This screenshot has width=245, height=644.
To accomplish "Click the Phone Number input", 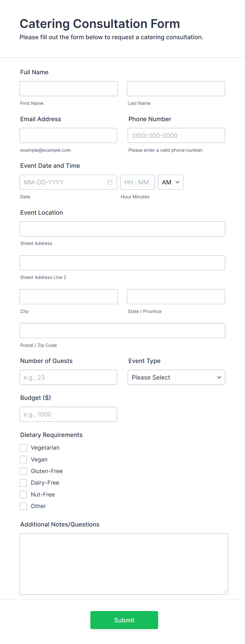I will pos(176,135).
